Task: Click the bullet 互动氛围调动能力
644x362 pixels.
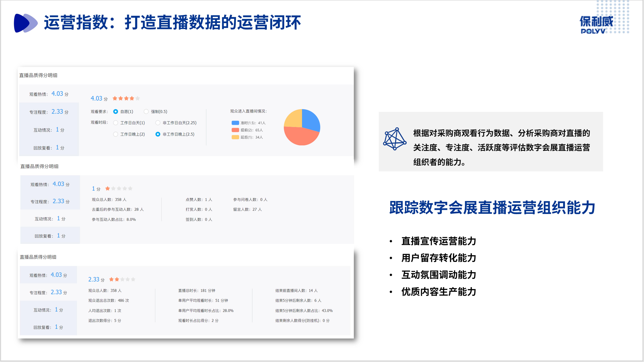Action: (x=439, y=275)
